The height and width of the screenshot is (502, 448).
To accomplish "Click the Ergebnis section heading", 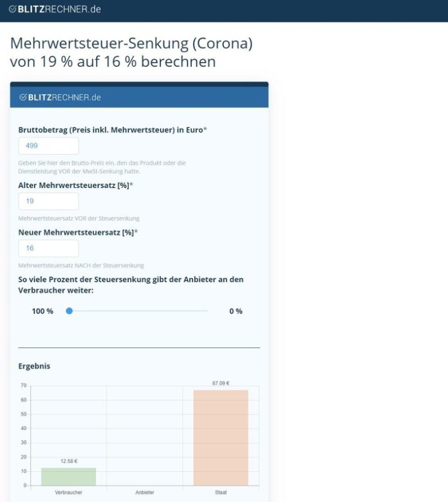I will point(34,366).
